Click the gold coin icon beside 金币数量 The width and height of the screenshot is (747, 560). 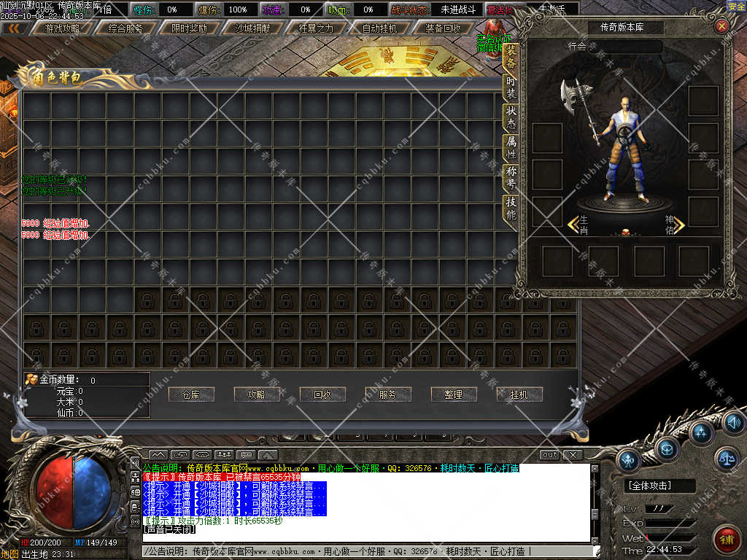coord(31,379)
